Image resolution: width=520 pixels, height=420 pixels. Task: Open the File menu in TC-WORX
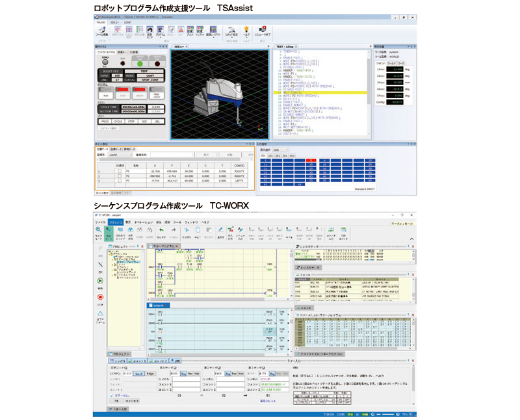(101, 222)
